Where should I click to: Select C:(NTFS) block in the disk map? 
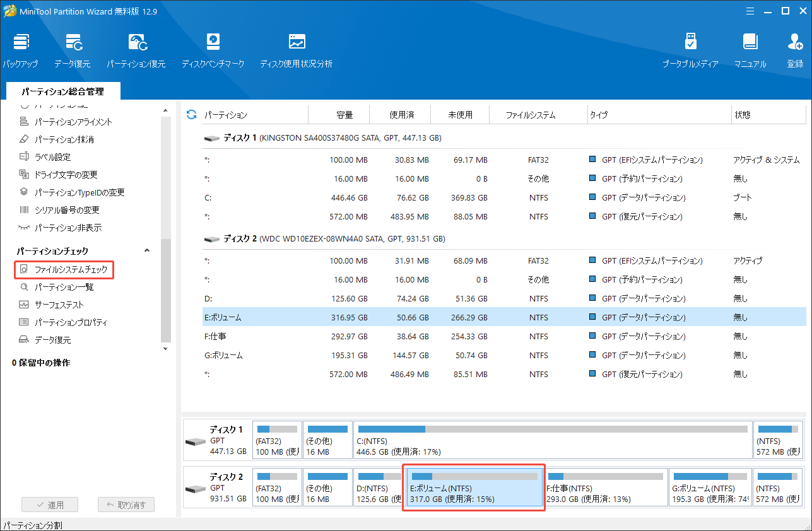point(553,440)
